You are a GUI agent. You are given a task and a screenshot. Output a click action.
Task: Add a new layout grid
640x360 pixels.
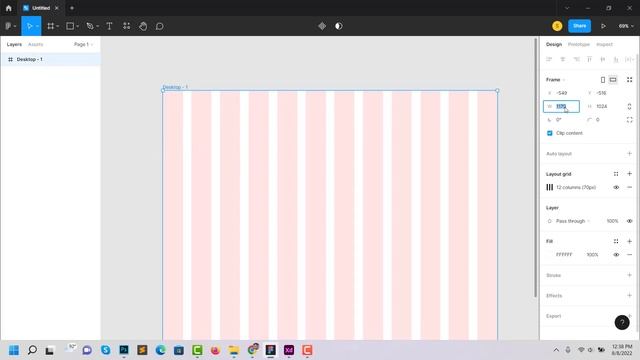[629, 174]
